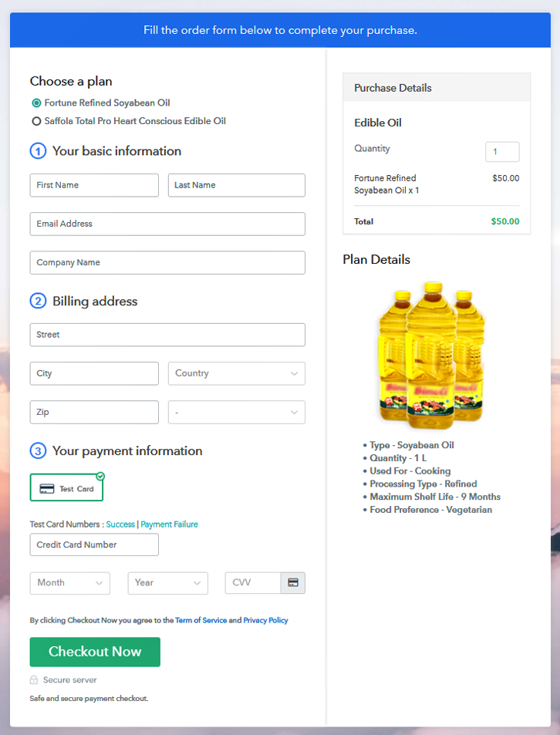Focus the First Name field
This screenshot has height=735, width=560.
click(94, 185)
